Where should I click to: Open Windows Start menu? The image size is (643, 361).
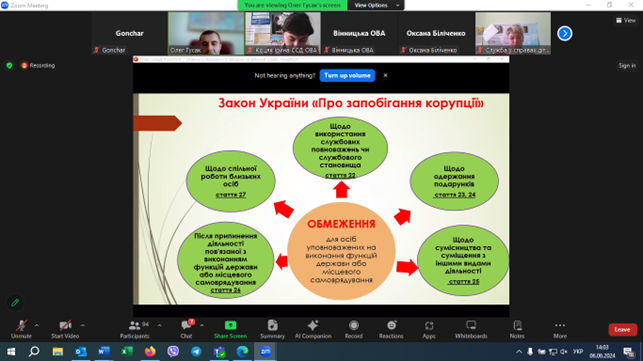pyautogui.click(x=11, y=352)
